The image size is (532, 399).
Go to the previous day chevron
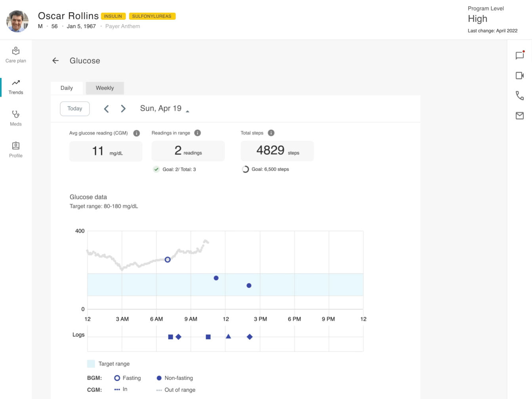(106, 109)
